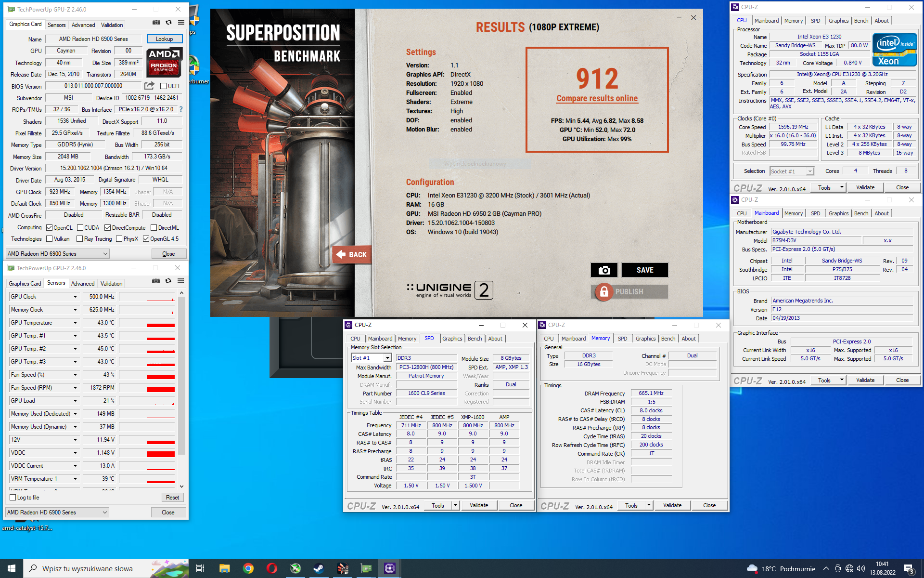
Task: Click the Lookup button in GPU-Z
Action: (x=164, y=39)
